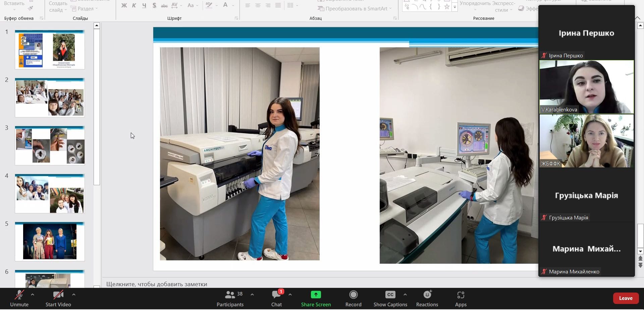Screen dimensions: 644x310
Task: Select slide 4 thumbnail
Action: click(x=50, y=194)
